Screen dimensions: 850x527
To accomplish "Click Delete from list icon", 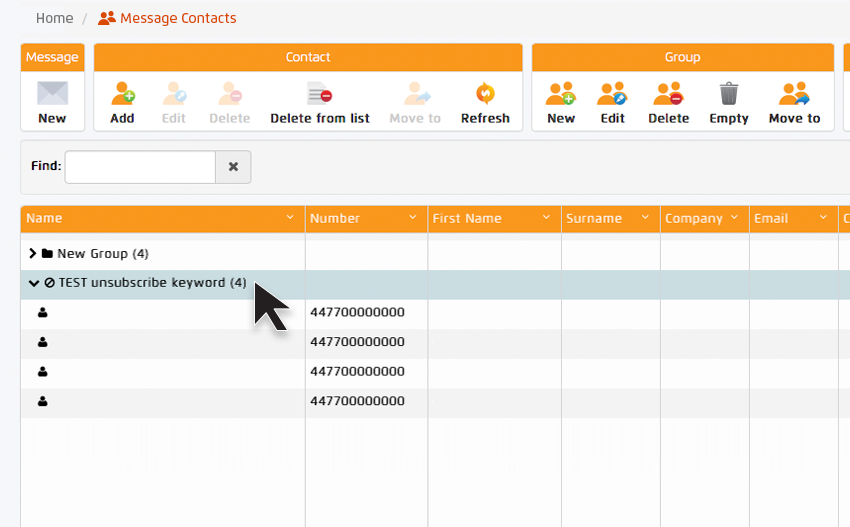I will coord(320,95).
